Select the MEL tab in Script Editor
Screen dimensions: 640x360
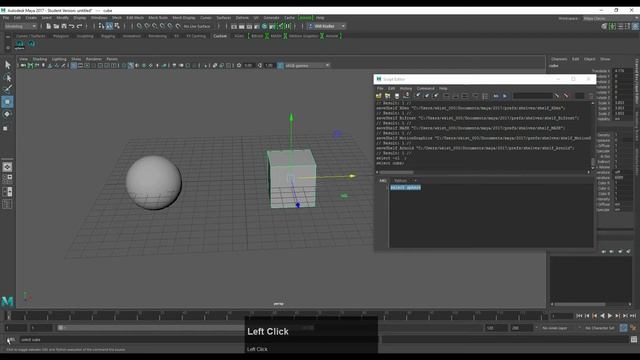click(x=383, y=180)
